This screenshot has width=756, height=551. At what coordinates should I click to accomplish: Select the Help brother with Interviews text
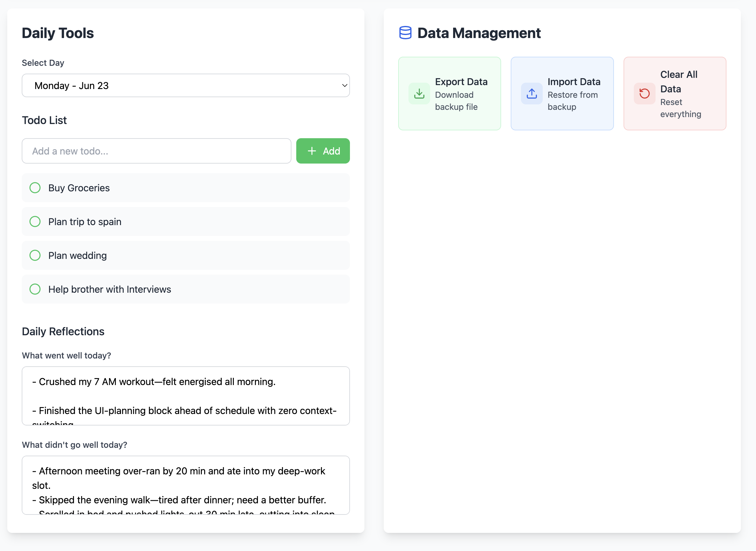point(110,289)
